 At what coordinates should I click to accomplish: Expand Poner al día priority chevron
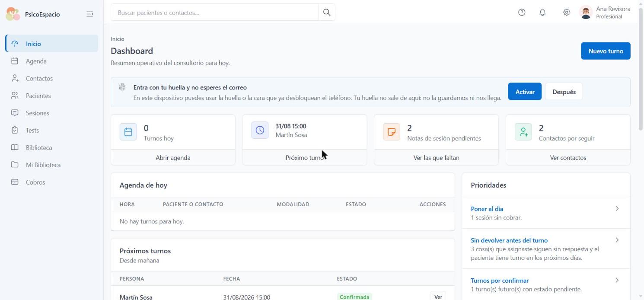point(617,209)
